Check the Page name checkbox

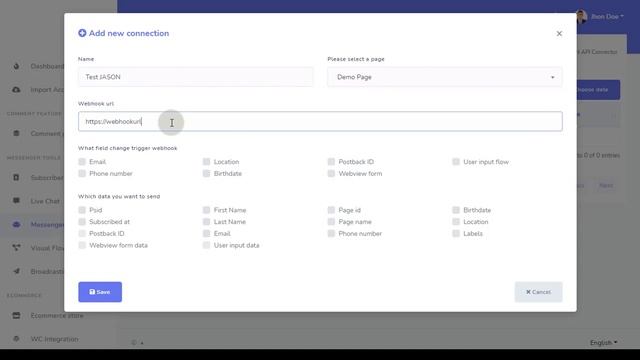click(x=331, y=222)
